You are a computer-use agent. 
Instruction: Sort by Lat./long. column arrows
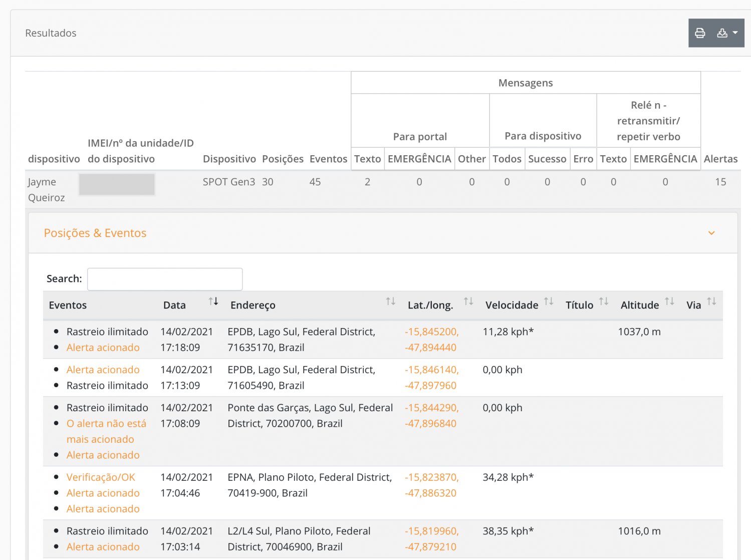pos(468,302)
